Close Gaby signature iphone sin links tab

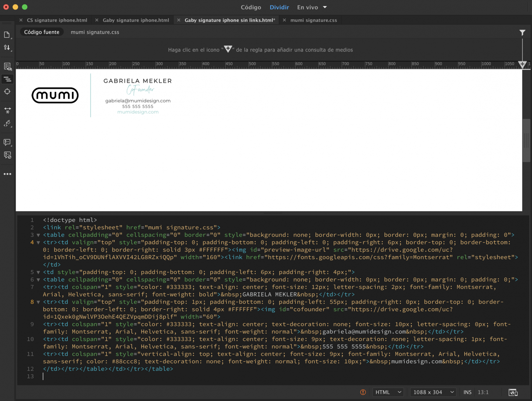(x=179, y=20)
